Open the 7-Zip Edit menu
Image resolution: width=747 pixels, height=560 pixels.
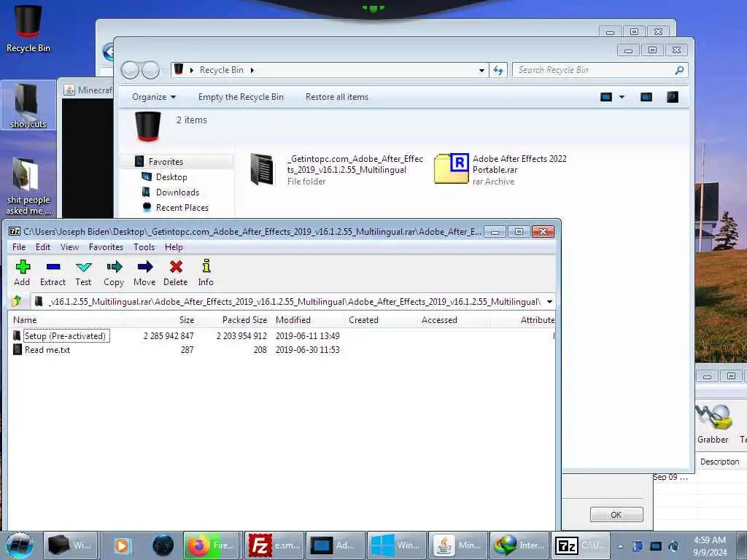click(43, 247)
